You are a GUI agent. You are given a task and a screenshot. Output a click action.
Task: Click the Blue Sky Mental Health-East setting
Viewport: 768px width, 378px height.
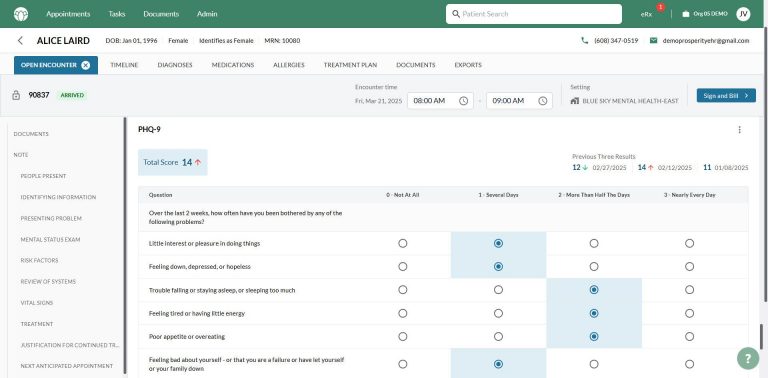(630, 101)
